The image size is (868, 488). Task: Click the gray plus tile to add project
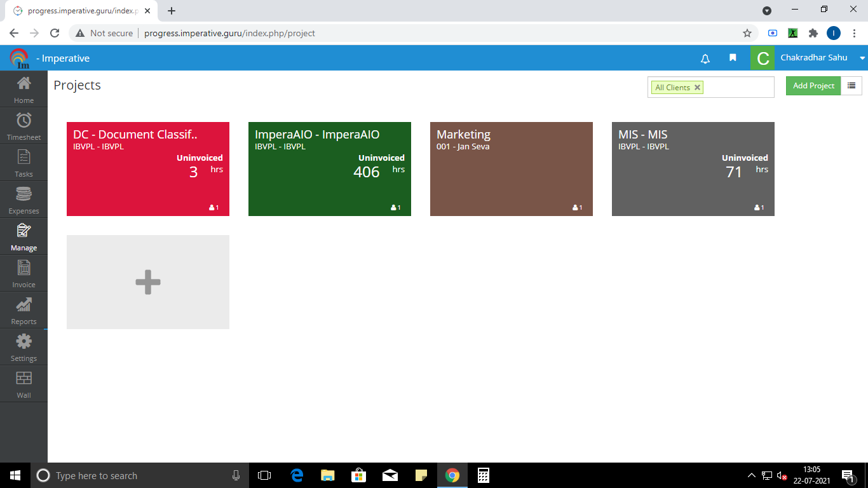point(147,282)
